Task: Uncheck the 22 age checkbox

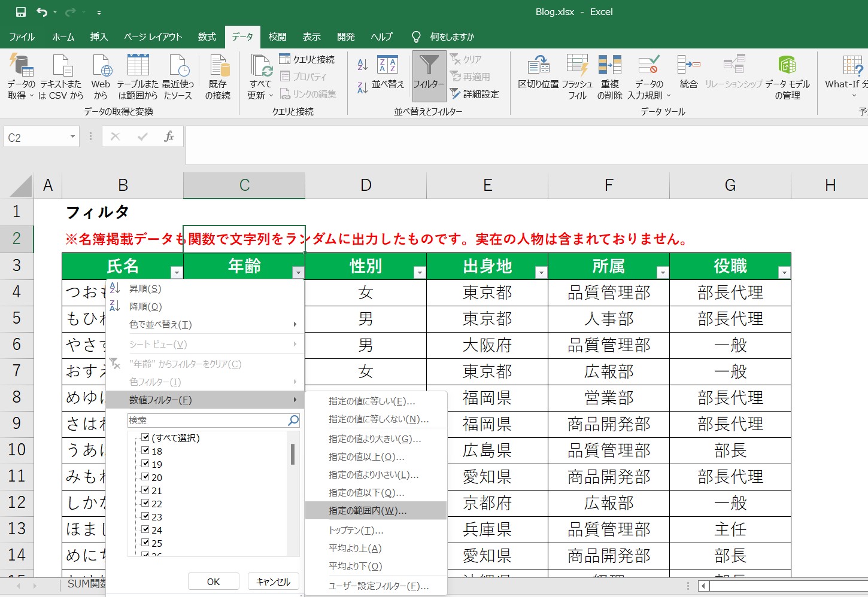Action: pyautogui.click(x=145, y=503)
